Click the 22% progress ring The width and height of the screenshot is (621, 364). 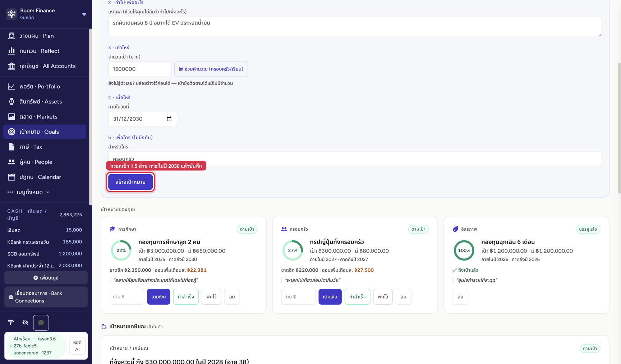121,250
